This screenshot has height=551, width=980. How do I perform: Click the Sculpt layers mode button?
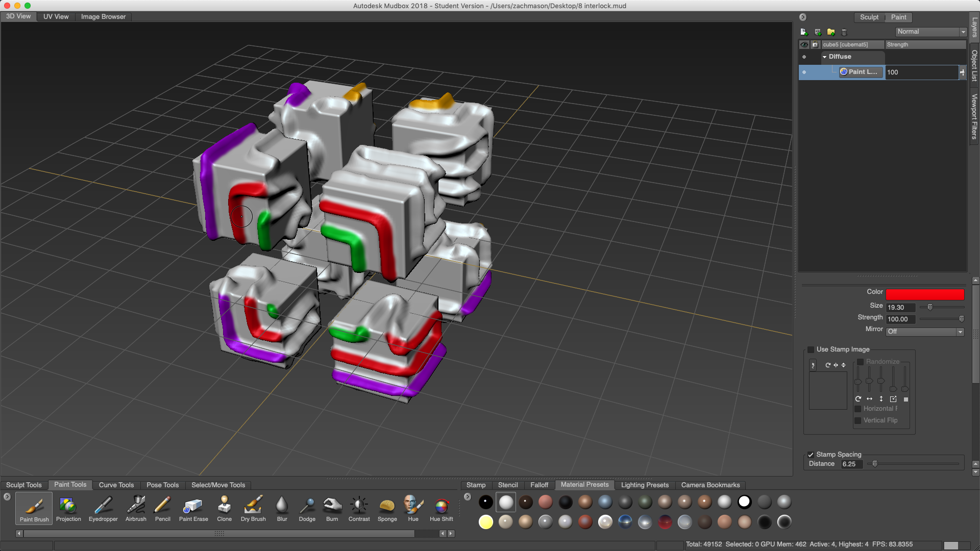coord(869,17)
